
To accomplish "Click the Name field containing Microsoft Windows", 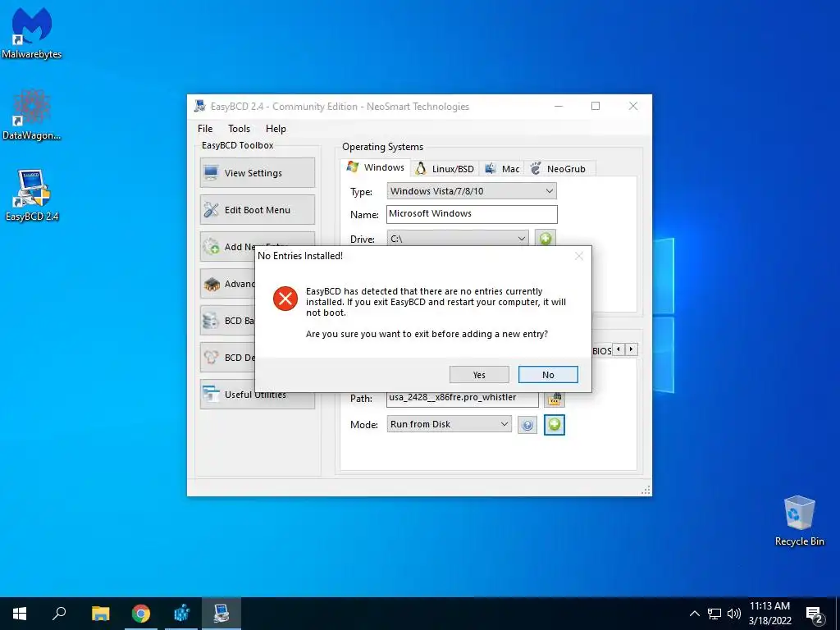I will [x=472, y=214].
